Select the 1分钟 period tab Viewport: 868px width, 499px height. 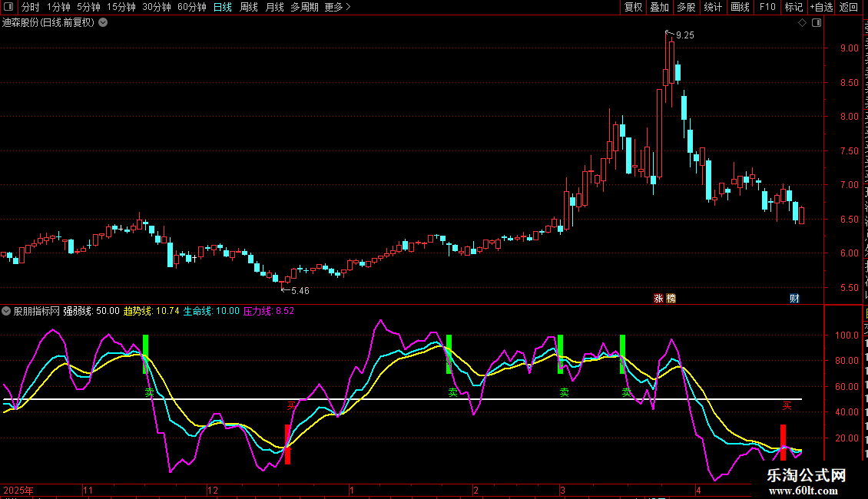[x=58, y=7]
